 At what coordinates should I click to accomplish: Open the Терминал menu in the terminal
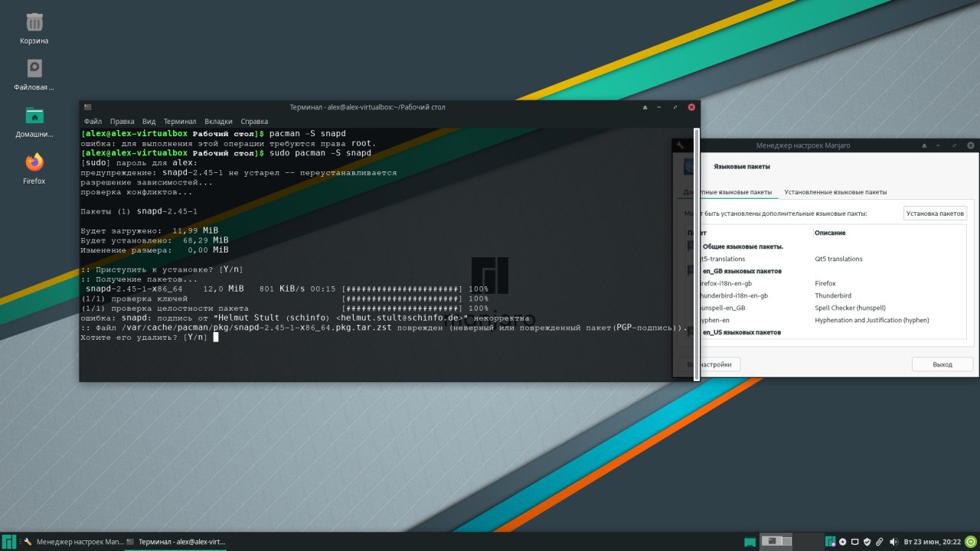coord(180,122)
